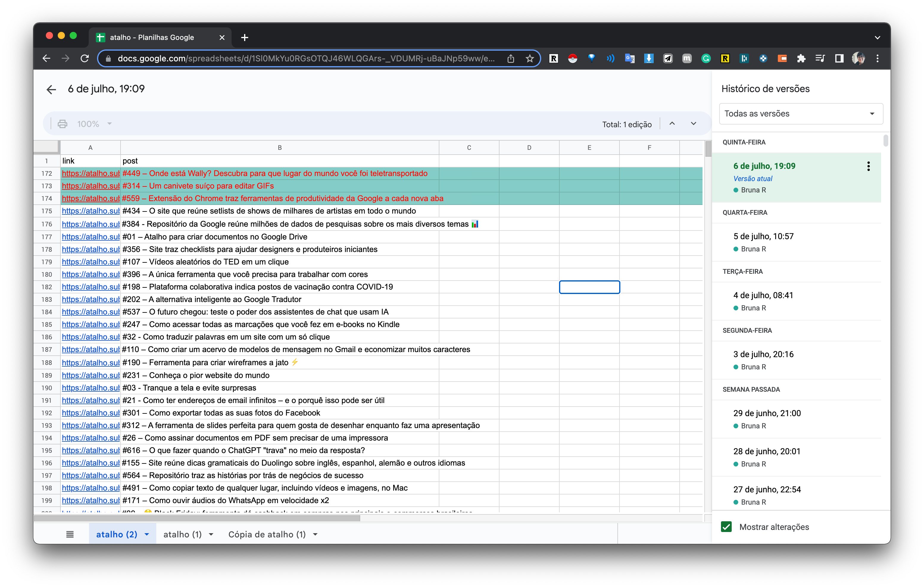
Task: Open the Chrome Extensions puzzle menu
Action: (801, 58)
